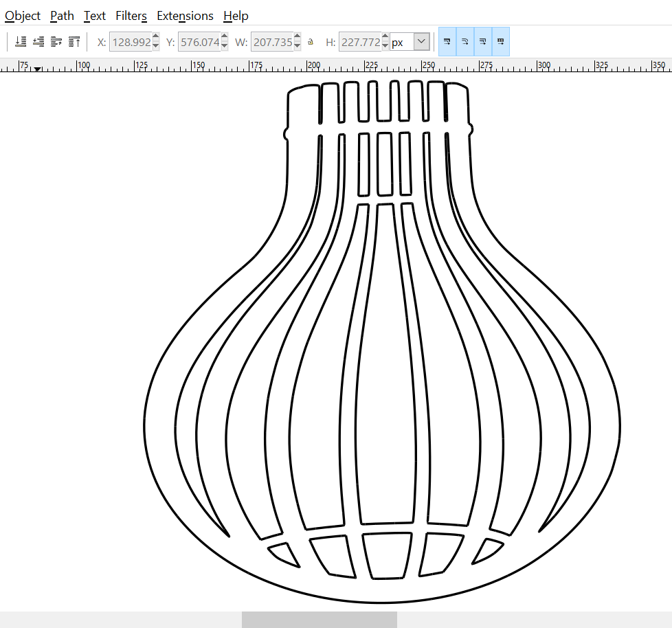The width and height of the screenshot is (672, 628).
Task: Decrease the W value with down arrow
Action: [x=298, y=46]
